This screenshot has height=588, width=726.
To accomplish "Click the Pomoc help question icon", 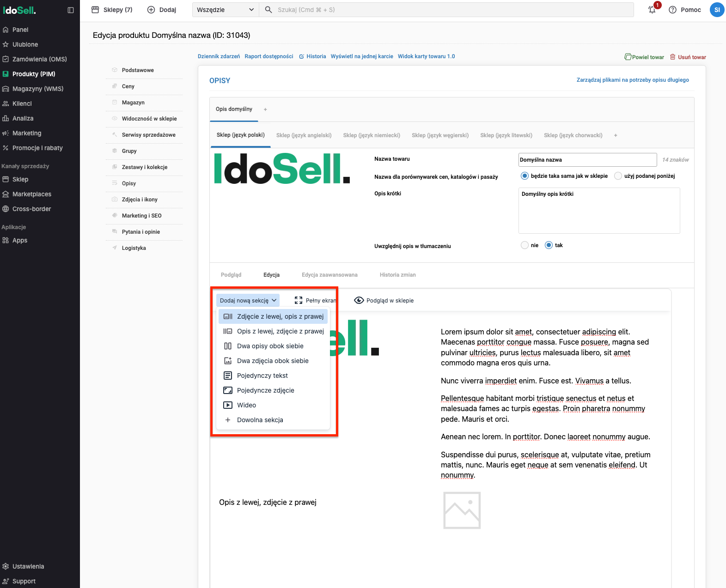I will (x=672, y=10).
